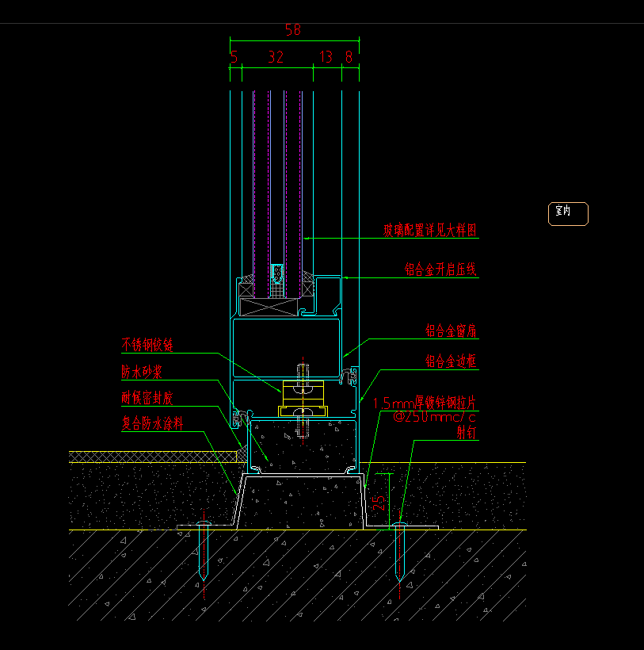Click the 防水砂浆 label
Image resolution: width=644 pixels, height=650 pixels.
click(x=142, y=372)
